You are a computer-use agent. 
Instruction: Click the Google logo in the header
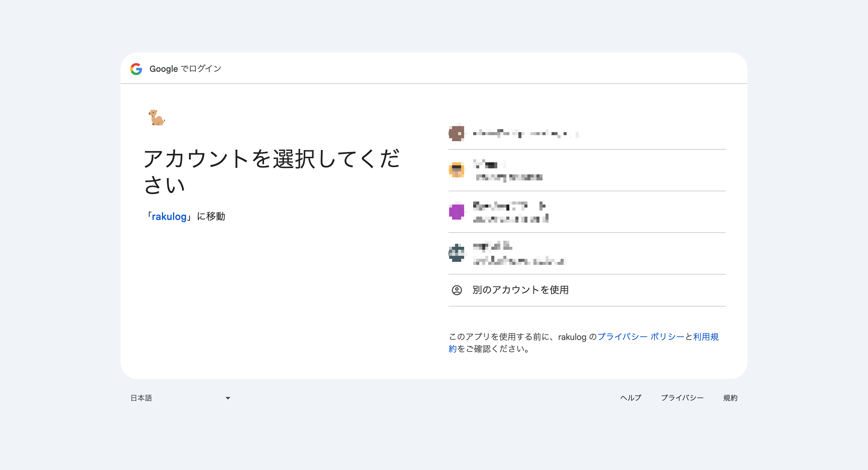(136, 69)
